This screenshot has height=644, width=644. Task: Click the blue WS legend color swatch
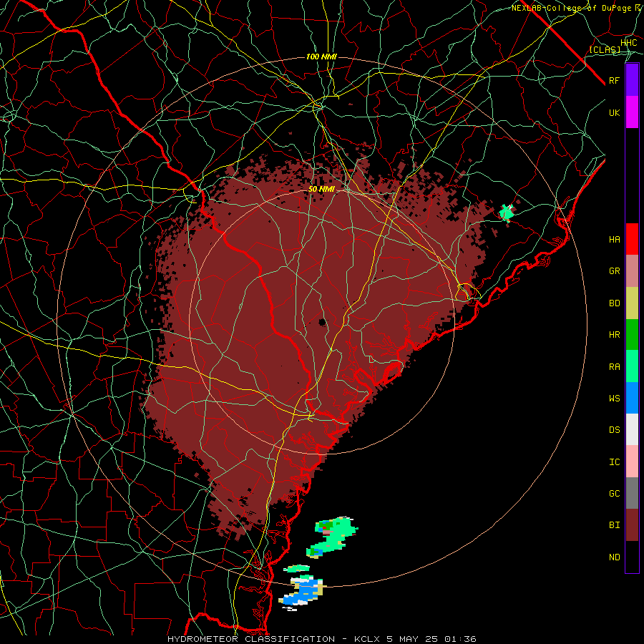coord(632,398)
